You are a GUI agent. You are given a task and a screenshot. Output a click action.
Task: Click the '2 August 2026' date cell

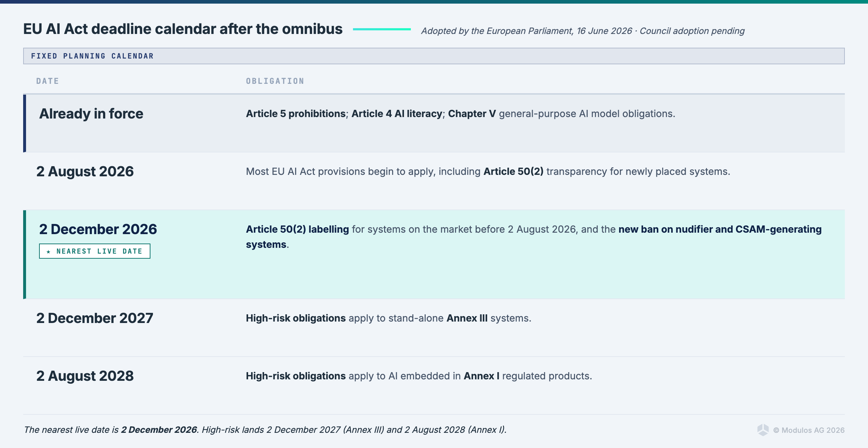(x=85, y=172)
